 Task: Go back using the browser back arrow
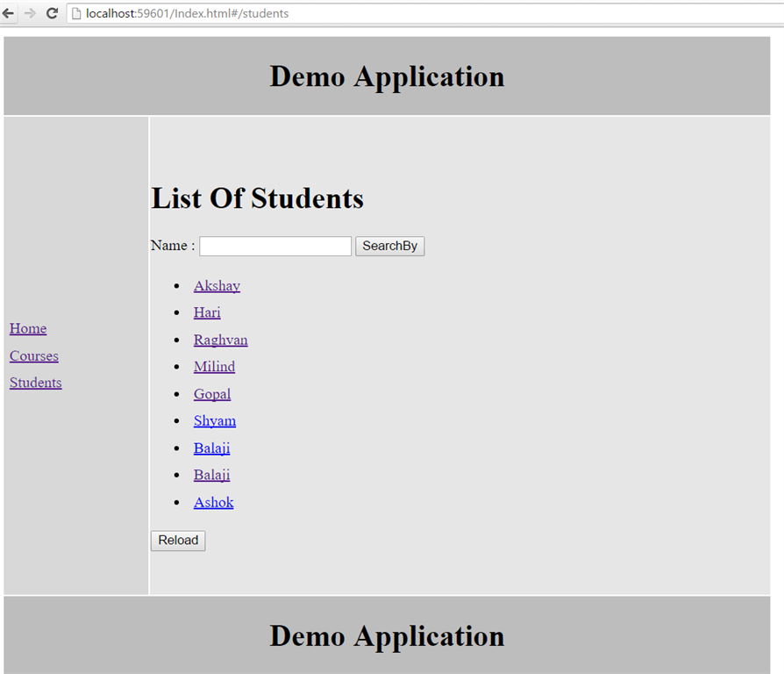(9, 13)
